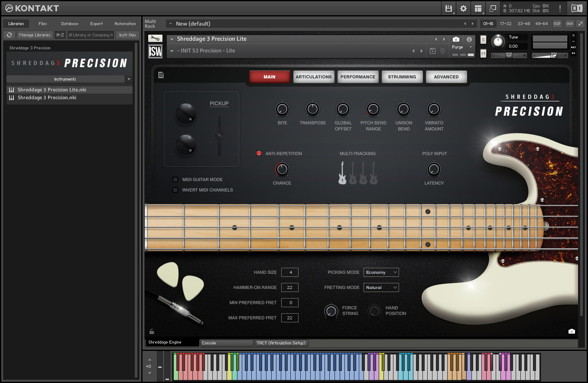Select the first multi-tracking guitar icon
The image size is (588, 383).
tap(342, 173)
